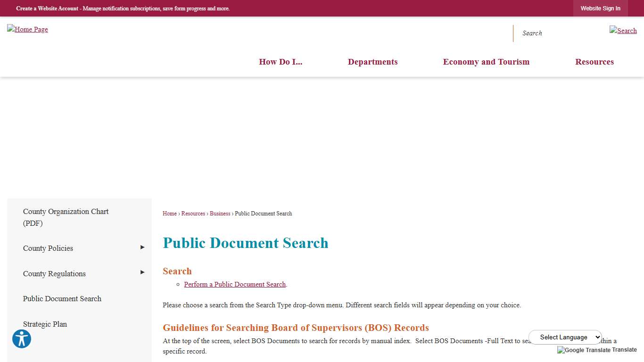Viewport: 644px width, 362px height.
Task: Open the County Organization Chart PDF
Action: 66,217
